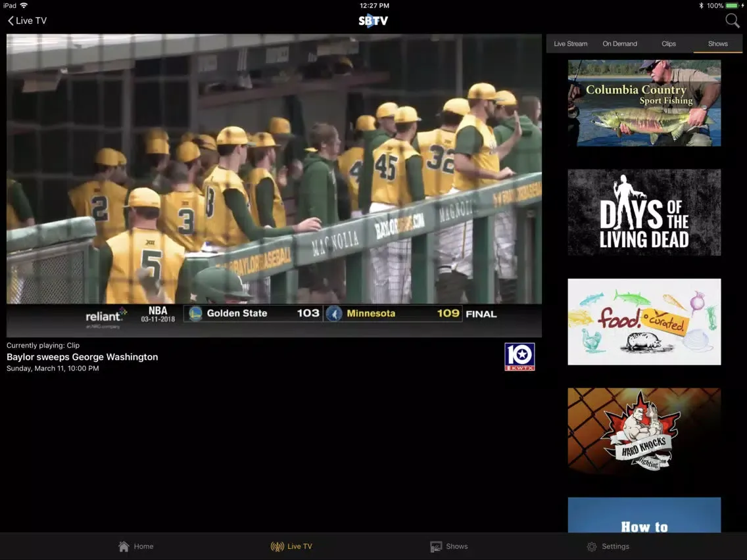747x560 pixels.
Task: Open Settings gear icon
Action: 592,546
